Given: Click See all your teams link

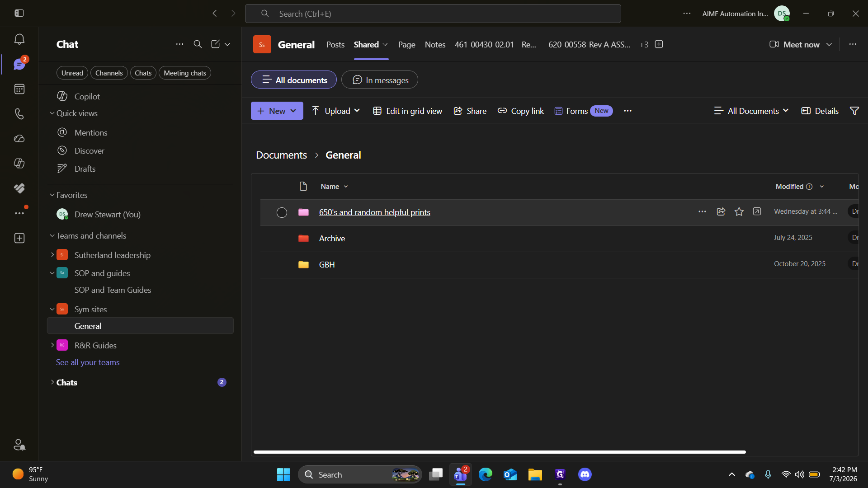Looking at the screenshot, I should point(88,362).
